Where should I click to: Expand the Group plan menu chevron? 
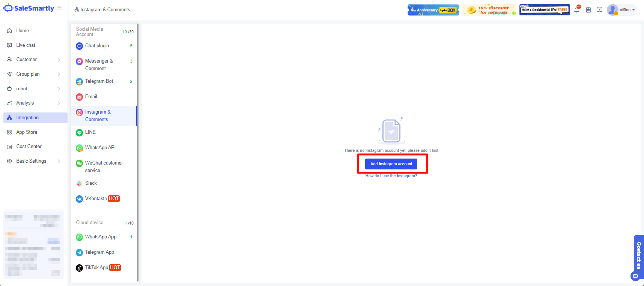tap(59, 74)
